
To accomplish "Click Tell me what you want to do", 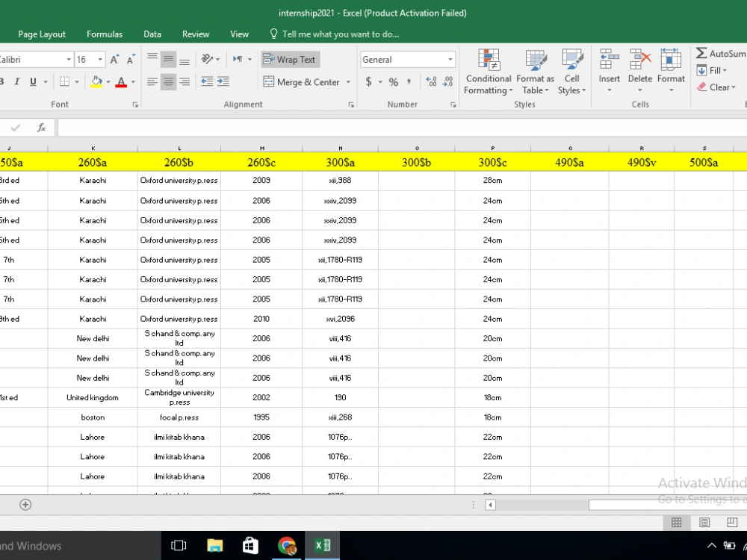I will pyautogui.click(x=335, y=34).
